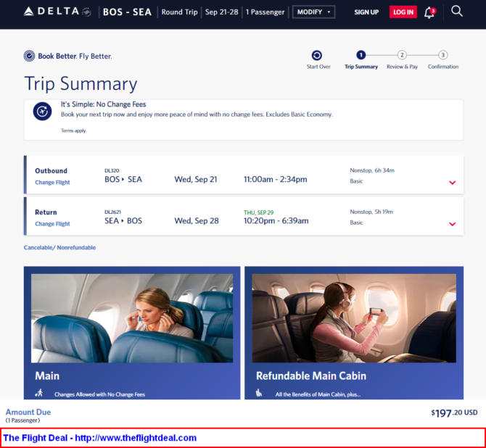Open the notifications bell icon

pyautogui.click(x=430, y=12)
